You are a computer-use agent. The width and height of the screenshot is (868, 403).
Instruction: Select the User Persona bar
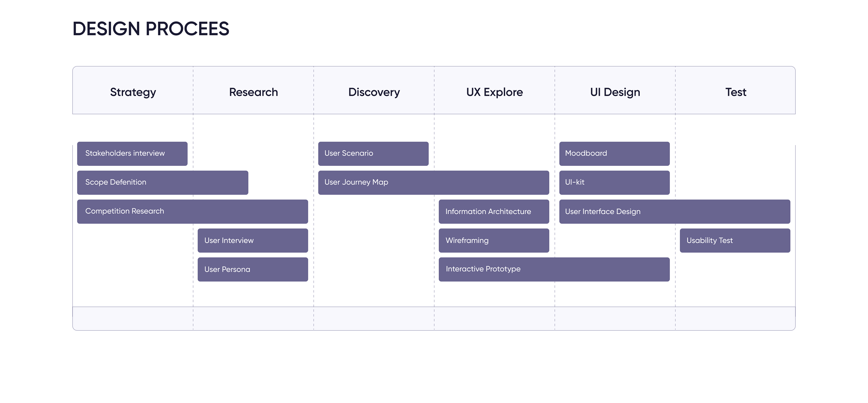coord(253,270)
